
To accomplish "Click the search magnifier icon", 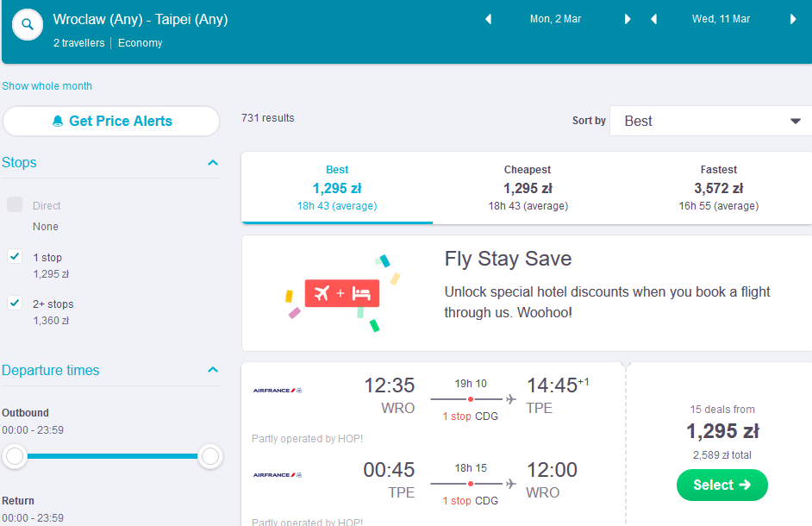I will 28,24.
